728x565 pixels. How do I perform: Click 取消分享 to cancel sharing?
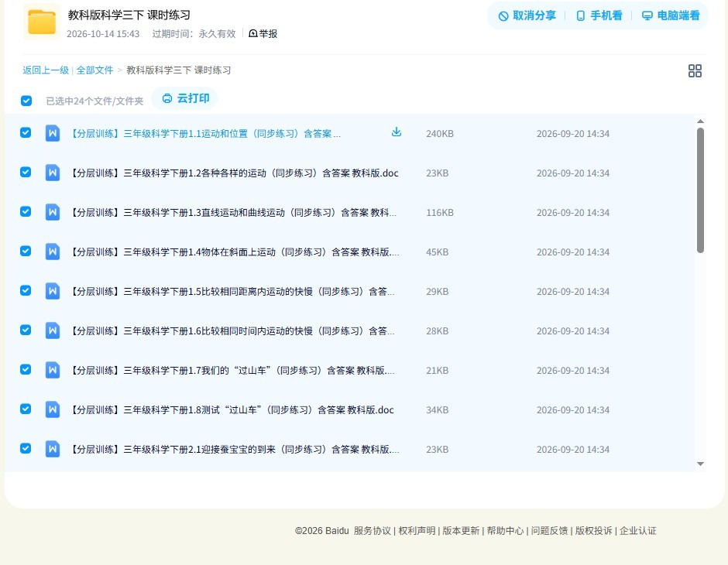(527, 15)
